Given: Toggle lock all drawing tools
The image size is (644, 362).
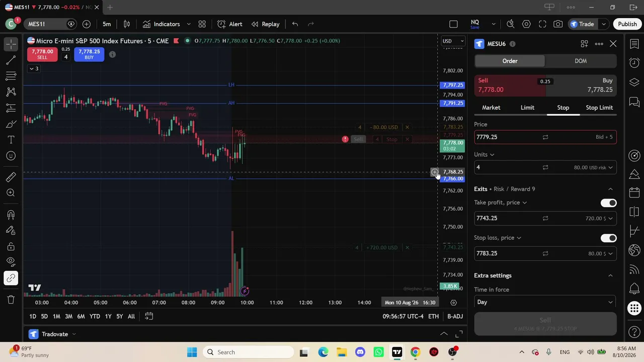Looking at the screenshot, I should point(11,246).
